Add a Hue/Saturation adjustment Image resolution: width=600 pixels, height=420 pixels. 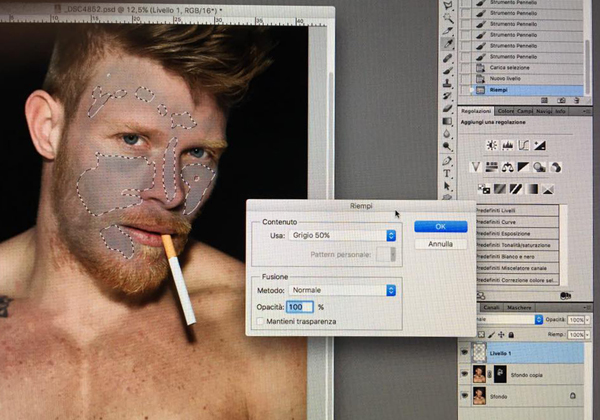(492, 167)
